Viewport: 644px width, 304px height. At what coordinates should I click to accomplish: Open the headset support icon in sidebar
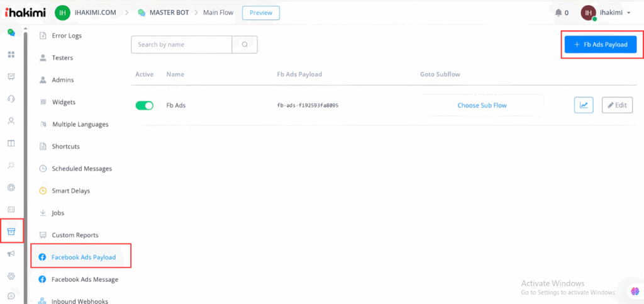click(x=11, y=99)
